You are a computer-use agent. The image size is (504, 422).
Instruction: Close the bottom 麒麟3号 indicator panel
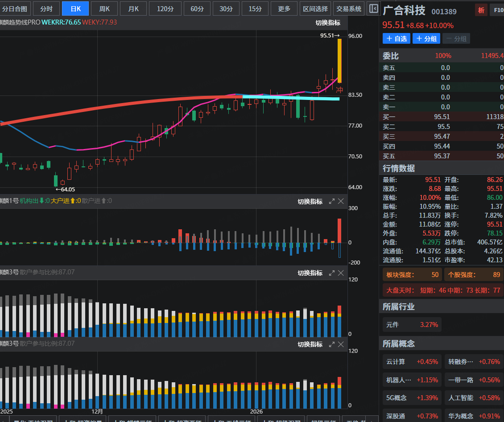(x=341, y=344)
